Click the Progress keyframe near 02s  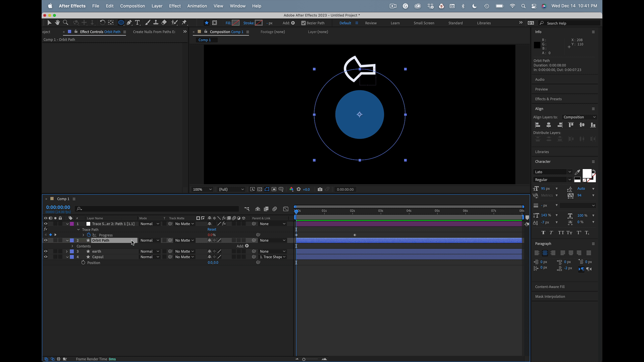[x=355, y=235]
